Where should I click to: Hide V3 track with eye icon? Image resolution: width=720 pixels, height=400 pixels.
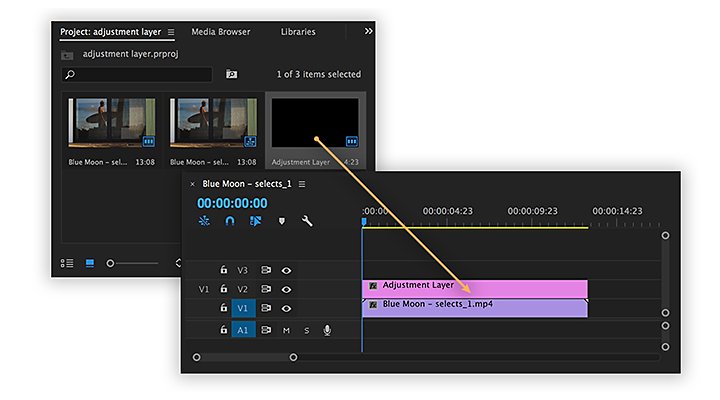pyautogui.click(x=286, y=270)
